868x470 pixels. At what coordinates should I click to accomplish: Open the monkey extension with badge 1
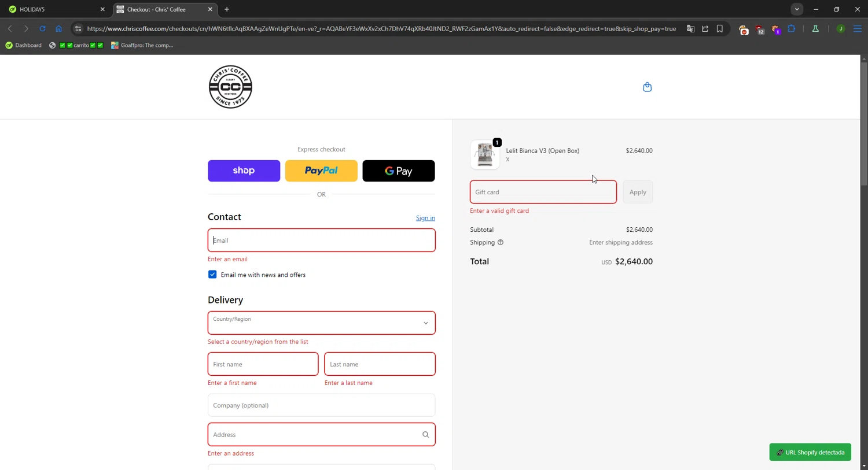tap(776, 29)
